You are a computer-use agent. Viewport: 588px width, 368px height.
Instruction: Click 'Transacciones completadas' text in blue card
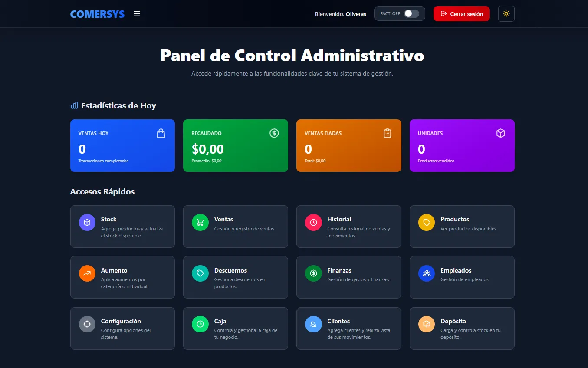(103, 161)
